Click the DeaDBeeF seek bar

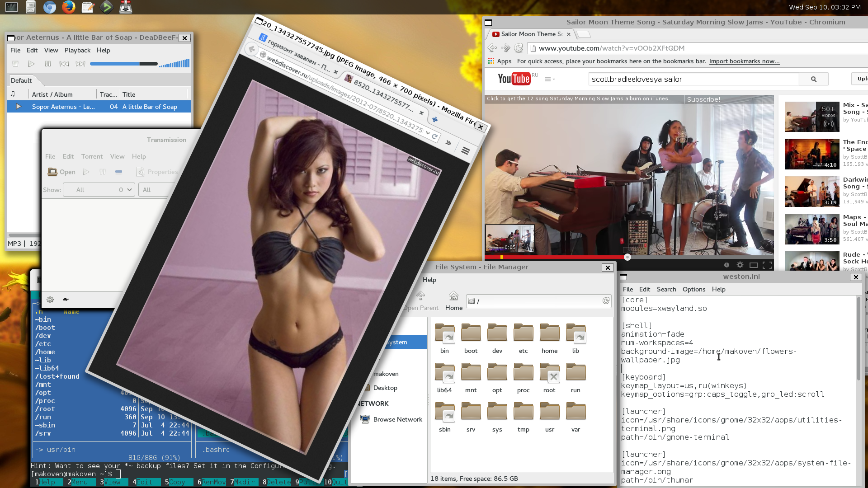tap(123, 64)
